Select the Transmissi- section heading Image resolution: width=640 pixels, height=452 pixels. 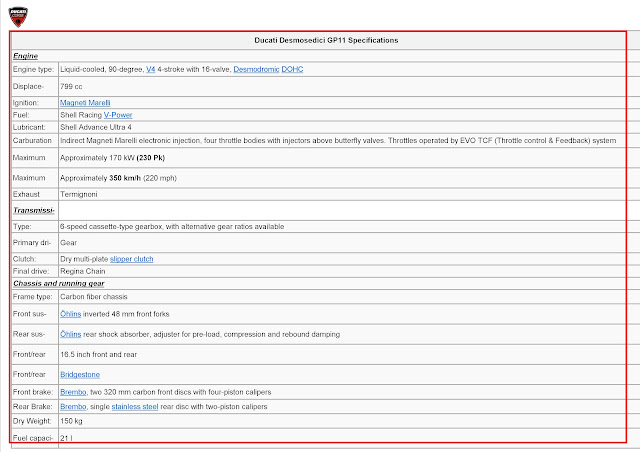(x=34, y=210)
